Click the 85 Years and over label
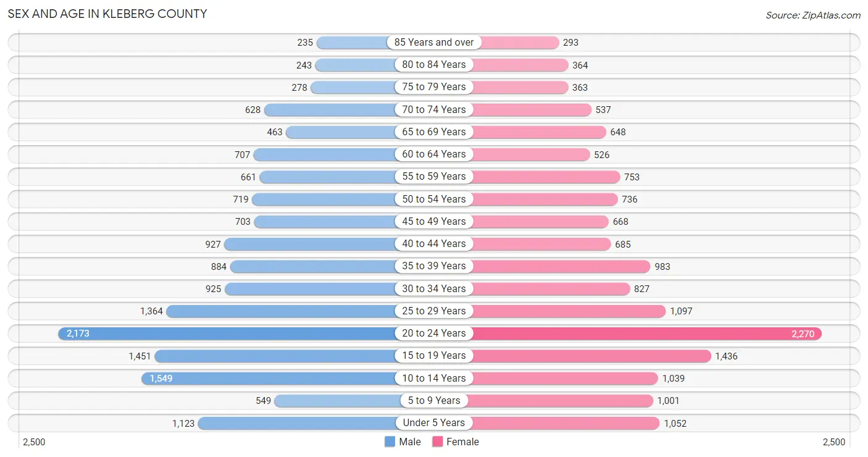 434,42
